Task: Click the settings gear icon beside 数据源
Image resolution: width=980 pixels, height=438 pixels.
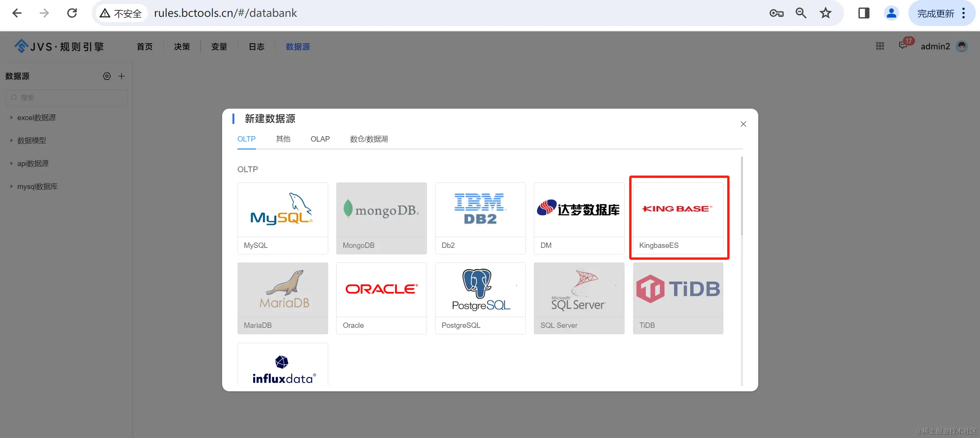Action: (x=107, y=76)
